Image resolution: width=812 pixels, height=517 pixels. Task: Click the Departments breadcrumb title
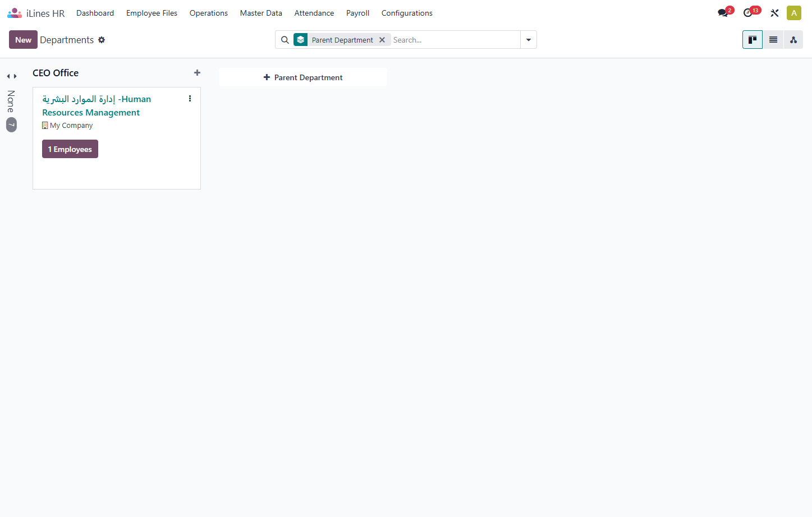click(67, 40)
